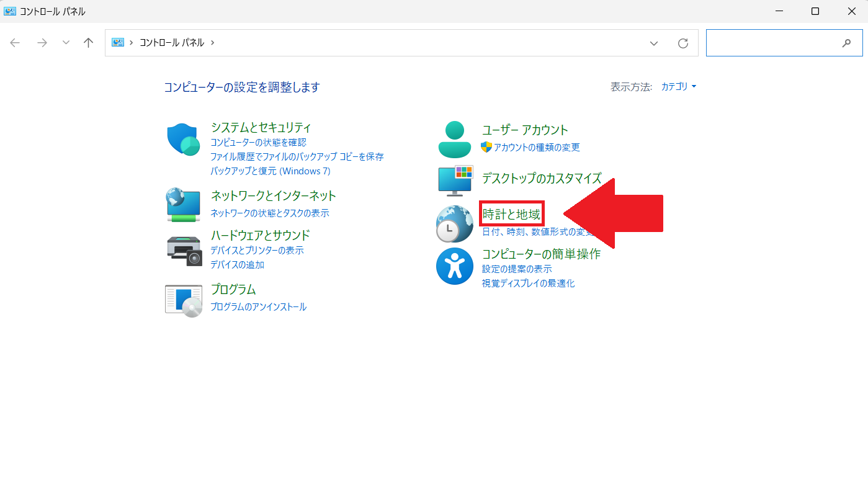This screenshot has height=487, width=868.
Task: Click the Hardware and Sound printer icon
Action: point(184,250)
